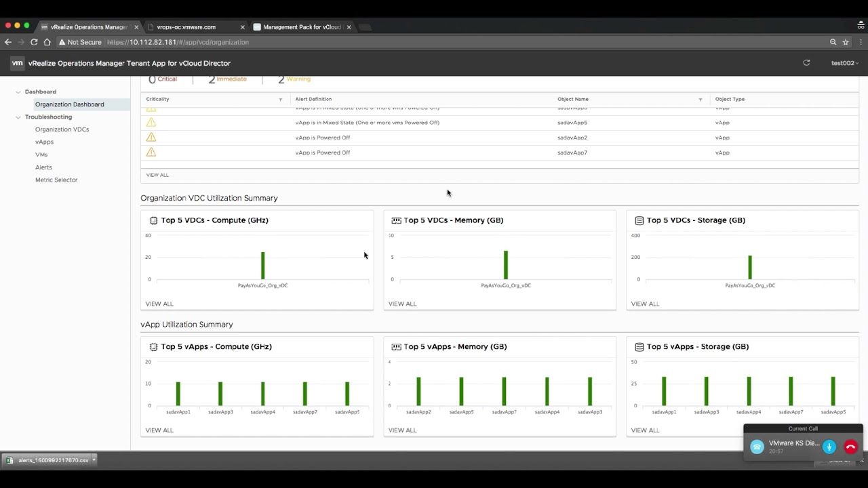This screenshot has height=488, width=868.
Task: Click the Critical alert count
Action: point(163,79)
